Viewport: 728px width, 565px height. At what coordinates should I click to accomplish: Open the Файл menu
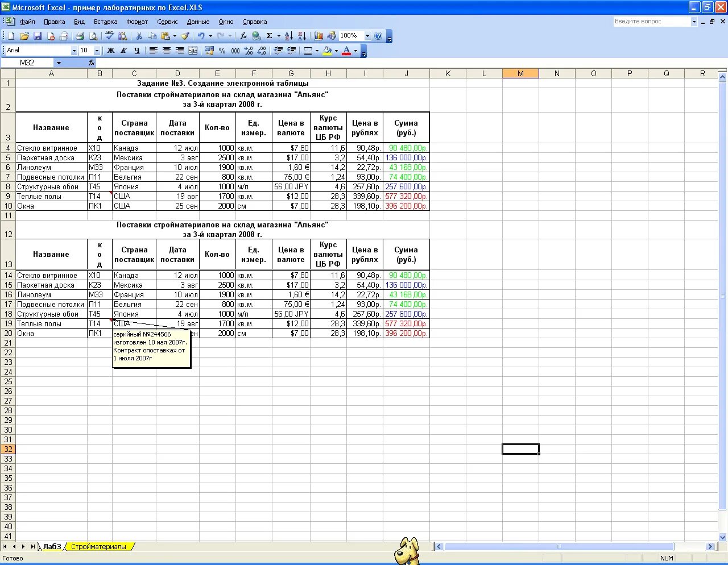pos(27,22)
